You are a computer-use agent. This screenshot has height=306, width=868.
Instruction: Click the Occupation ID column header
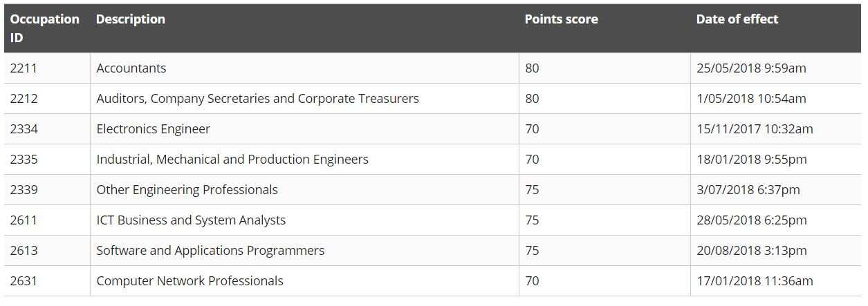(44, 28)
